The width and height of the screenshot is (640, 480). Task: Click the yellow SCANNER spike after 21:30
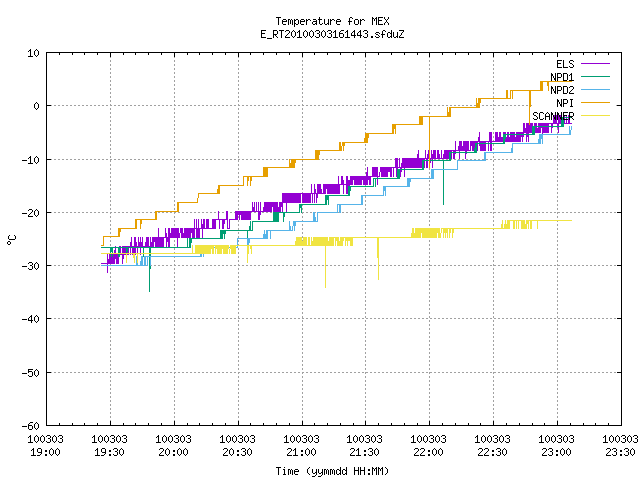(x=378, y=259)
